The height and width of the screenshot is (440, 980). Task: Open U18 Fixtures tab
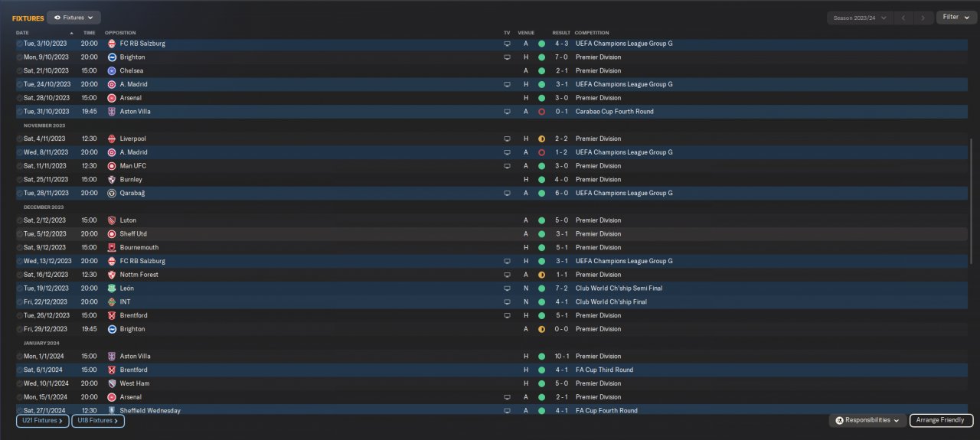pyautogui.click(x=98, y=421)
